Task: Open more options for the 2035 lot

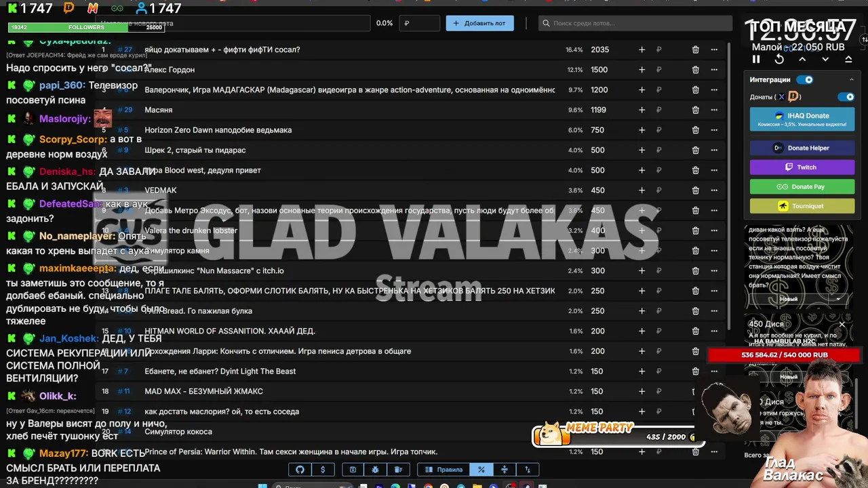Action: pyautogui.click(x=714, y=49)
